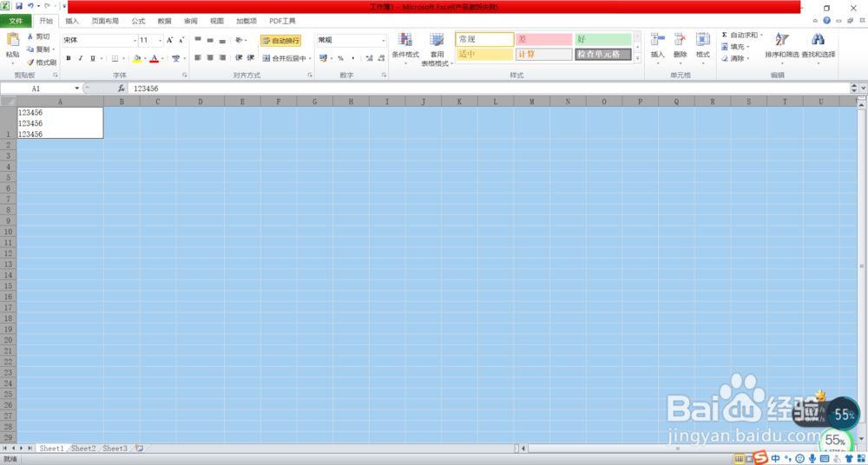The height and width of the screenshot is (465, 868).
Task: Open the AutoSum (自动求和) dropdown arrow
Action: (x=761, y=35)
